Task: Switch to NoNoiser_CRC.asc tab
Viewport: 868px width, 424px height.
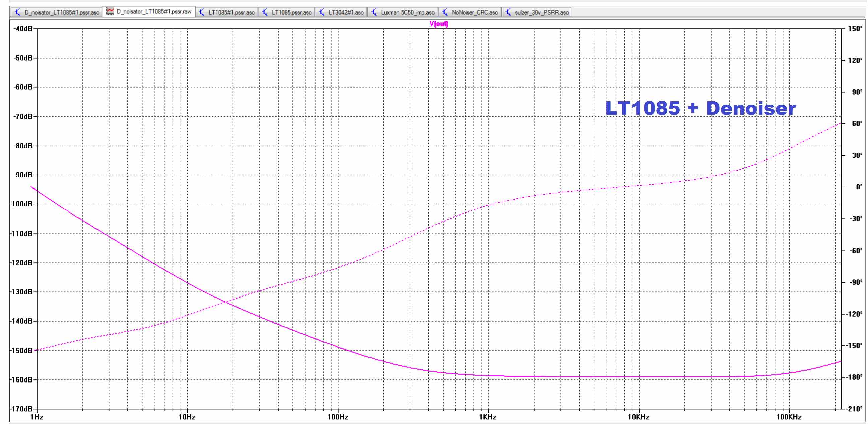Action: pos(470,12)
